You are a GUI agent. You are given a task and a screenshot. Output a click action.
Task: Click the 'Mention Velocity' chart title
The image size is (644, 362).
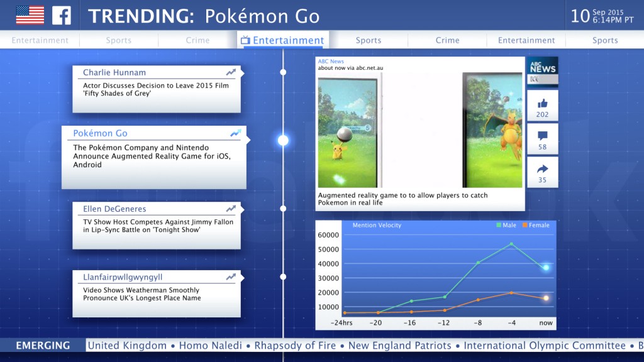point(377,225)
